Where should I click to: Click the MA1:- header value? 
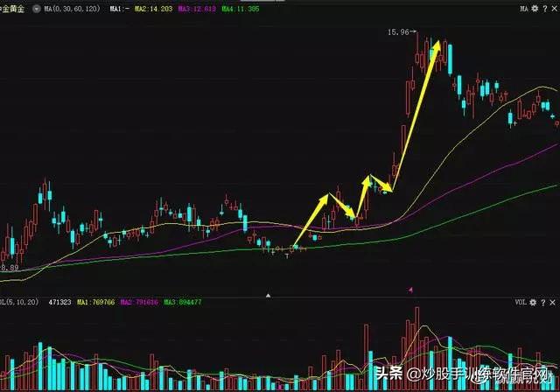(120, 9)
